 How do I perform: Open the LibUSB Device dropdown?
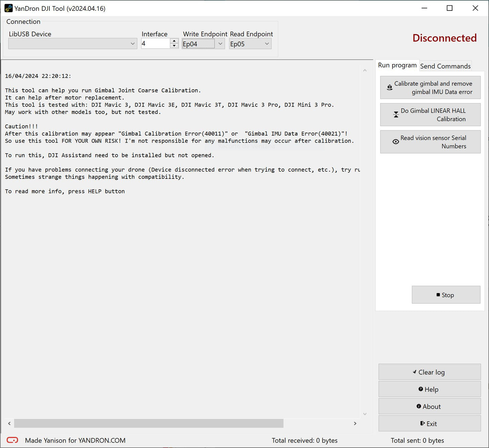pyautogui.click(x=133, y=44)
